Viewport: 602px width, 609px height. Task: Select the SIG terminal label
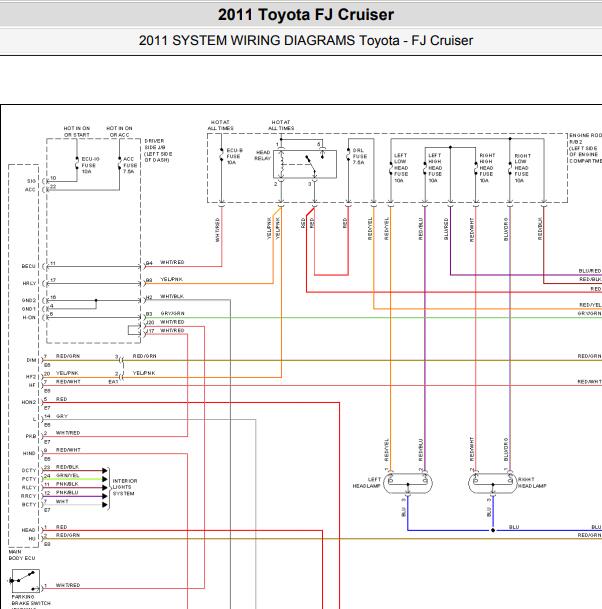[31, 181]
